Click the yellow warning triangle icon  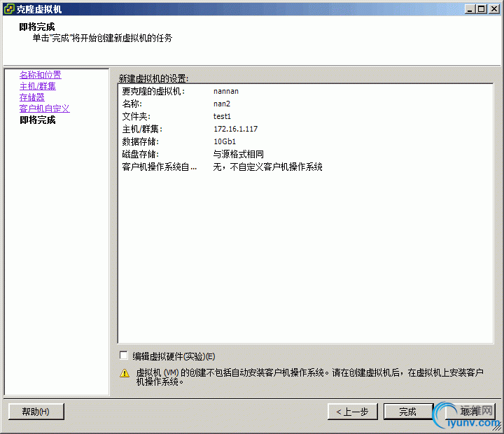tap(125, 373)
